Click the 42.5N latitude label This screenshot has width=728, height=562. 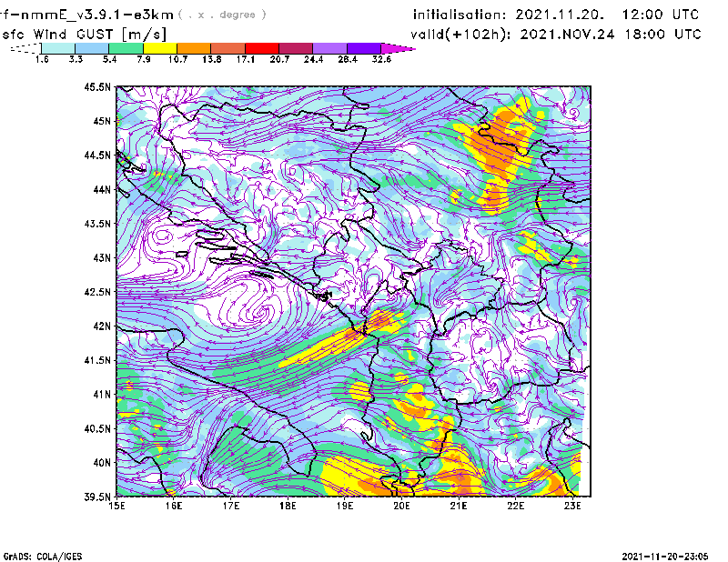pos(97,292)
